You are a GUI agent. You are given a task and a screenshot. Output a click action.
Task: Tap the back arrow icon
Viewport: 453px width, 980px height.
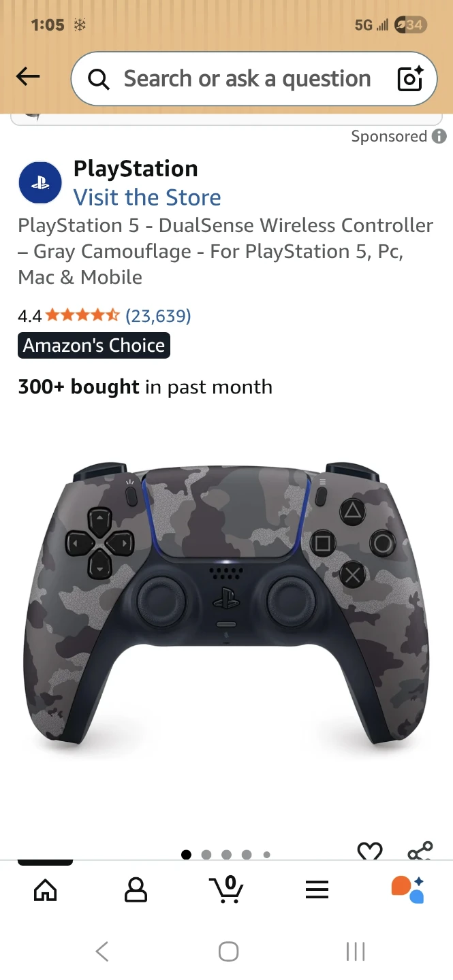(28, 77)
